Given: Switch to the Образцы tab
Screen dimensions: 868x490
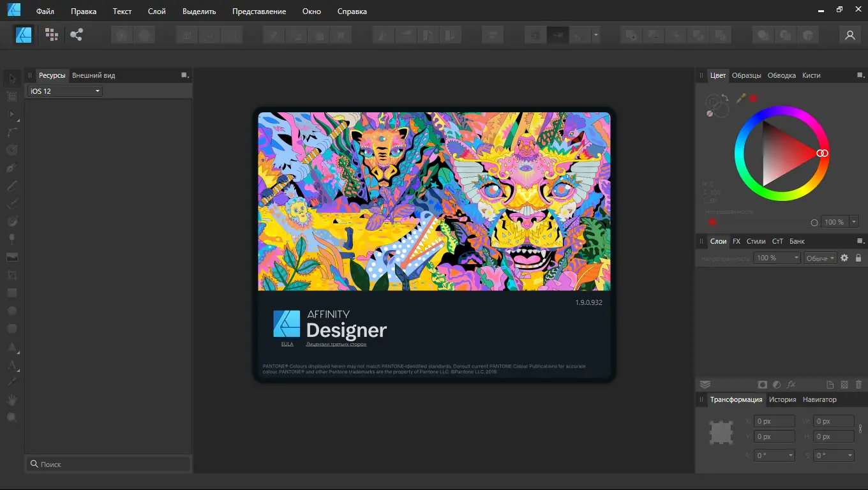Looking at the screenshot, I should (746, 75).
